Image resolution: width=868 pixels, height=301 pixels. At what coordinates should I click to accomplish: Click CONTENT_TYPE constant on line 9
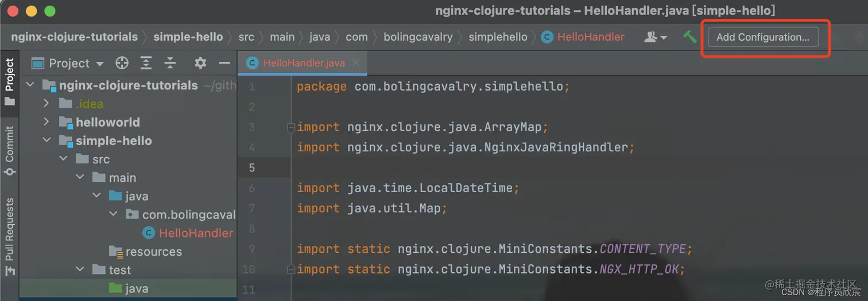point(643,249)
